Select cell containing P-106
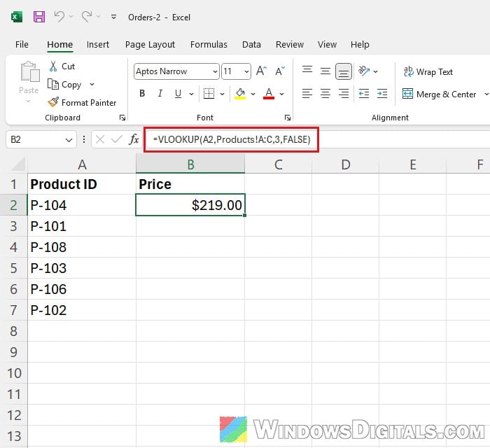 82,289
